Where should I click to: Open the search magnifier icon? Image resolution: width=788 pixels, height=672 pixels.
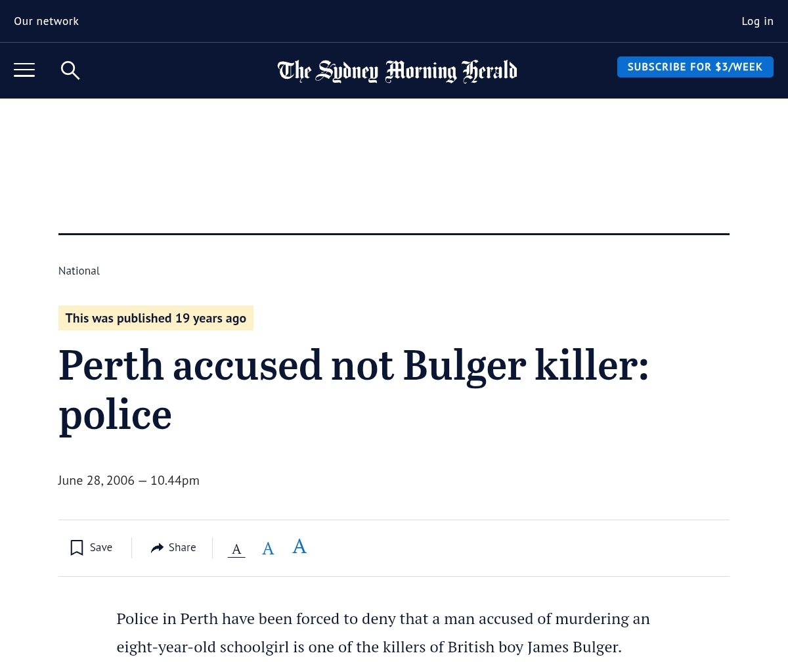click(70, 70)
